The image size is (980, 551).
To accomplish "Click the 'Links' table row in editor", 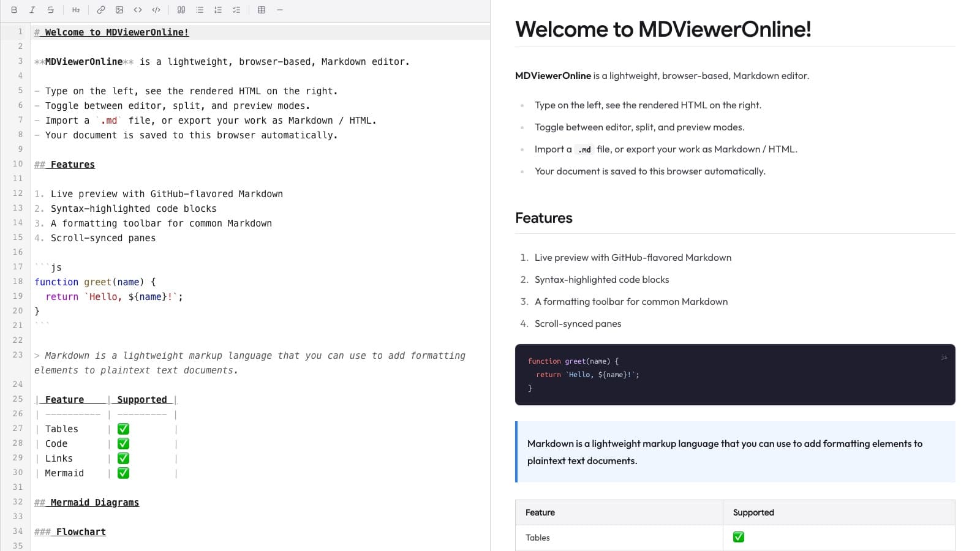I will coord(106,459).
